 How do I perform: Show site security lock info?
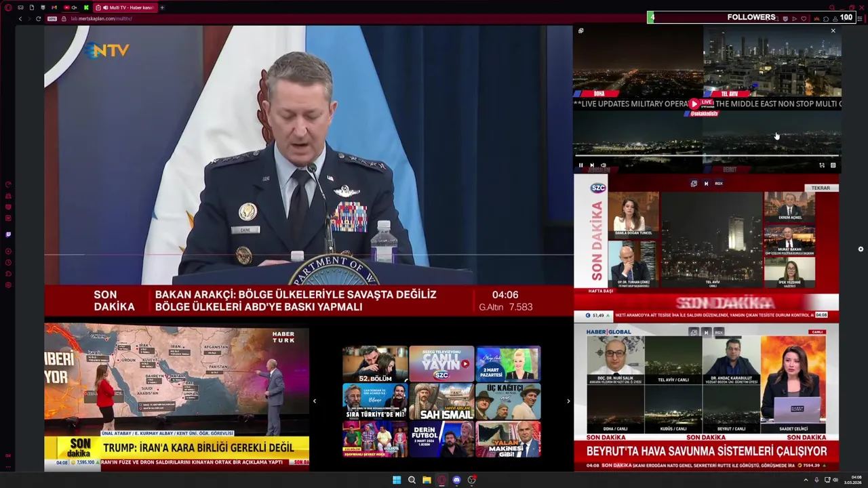coord(64,18)
